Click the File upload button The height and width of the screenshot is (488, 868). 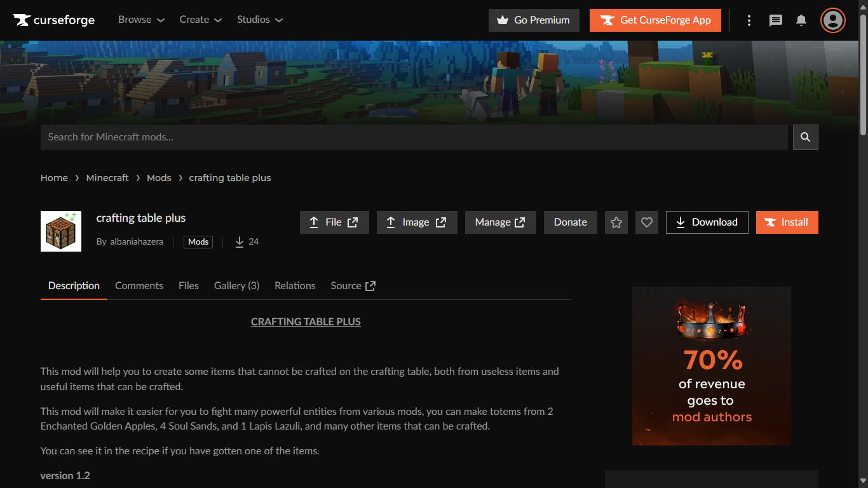pos(334,222)
